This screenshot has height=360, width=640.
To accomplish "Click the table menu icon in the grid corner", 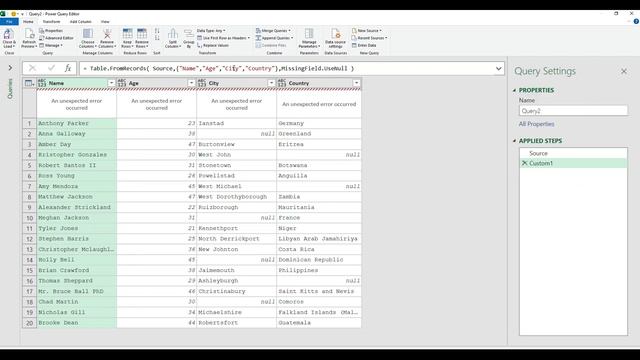I will (29, 83).
